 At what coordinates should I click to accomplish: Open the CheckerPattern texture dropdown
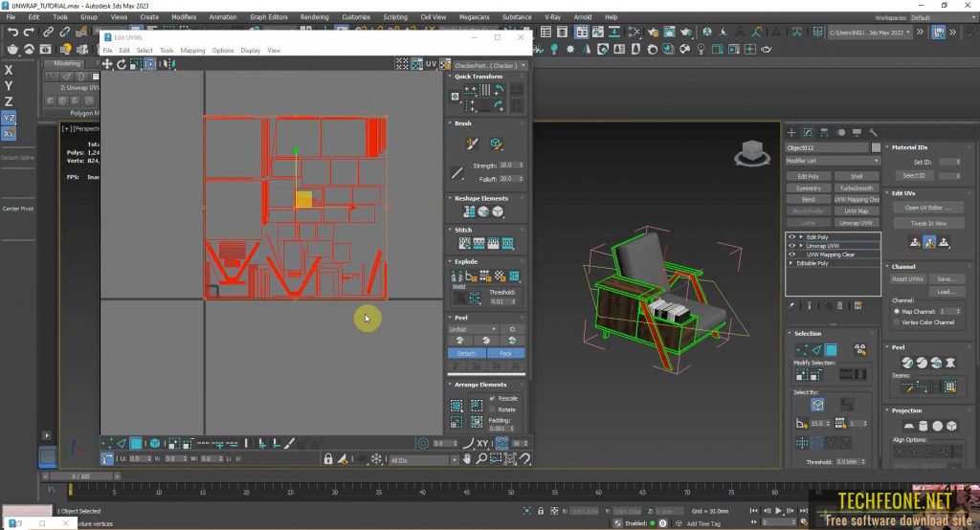pyautogui.click(x=491, y=65)
